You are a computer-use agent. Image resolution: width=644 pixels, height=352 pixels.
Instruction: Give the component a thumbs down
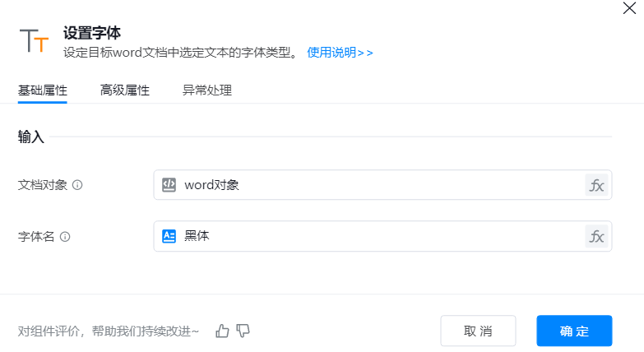click(x=243, y=331)
